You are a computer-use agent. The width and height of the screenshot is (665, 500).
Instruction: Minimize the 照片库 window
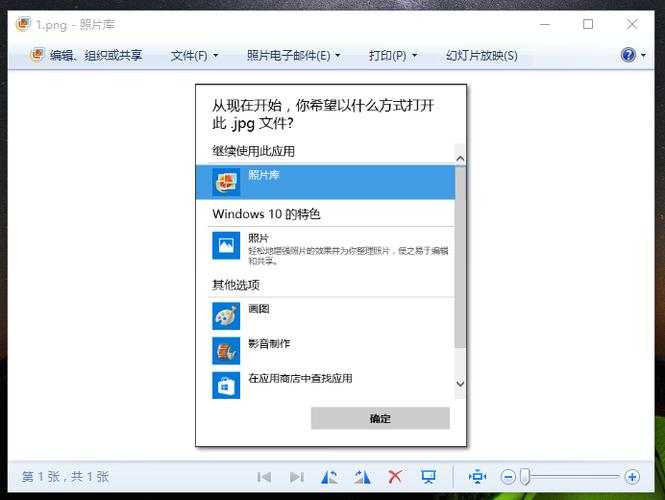[x=545, y=24]
